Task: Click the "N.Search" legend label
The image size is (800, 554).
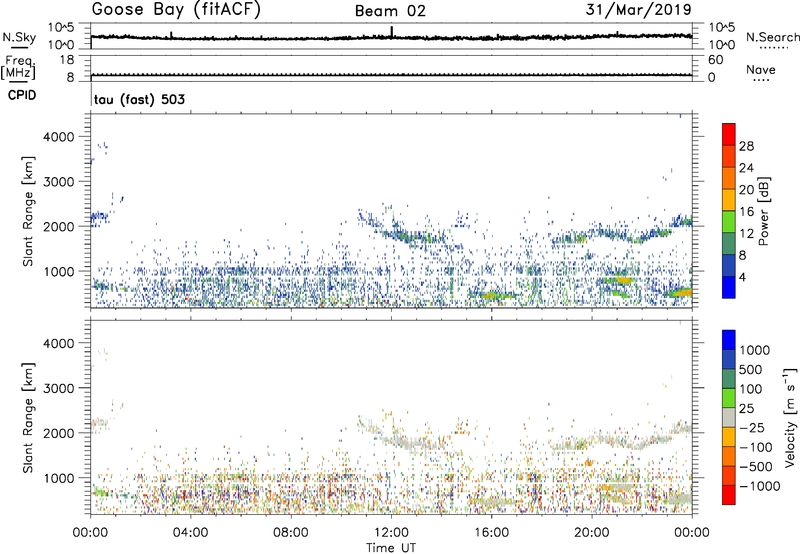Action: (772, 37)
